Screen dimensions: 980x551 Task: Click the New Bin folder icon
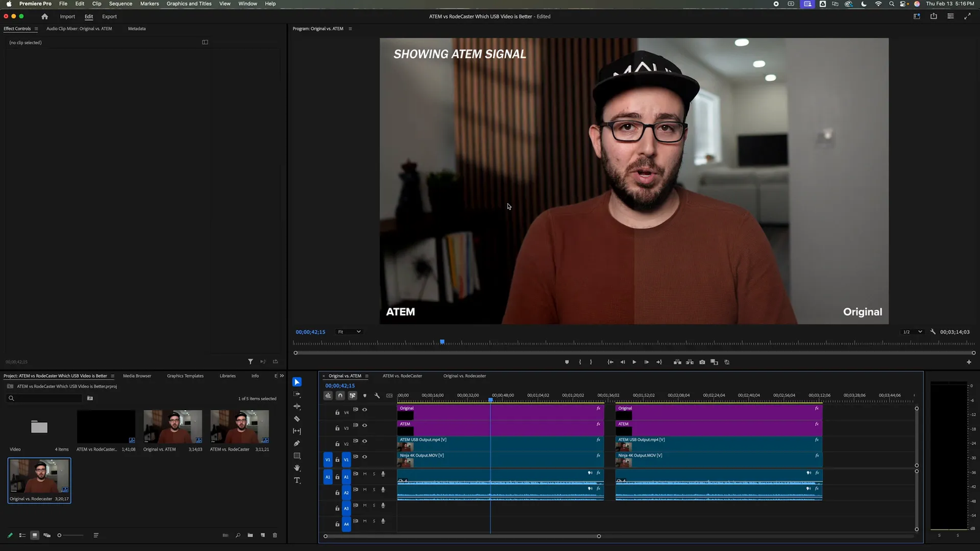click(x=251, y=535)
